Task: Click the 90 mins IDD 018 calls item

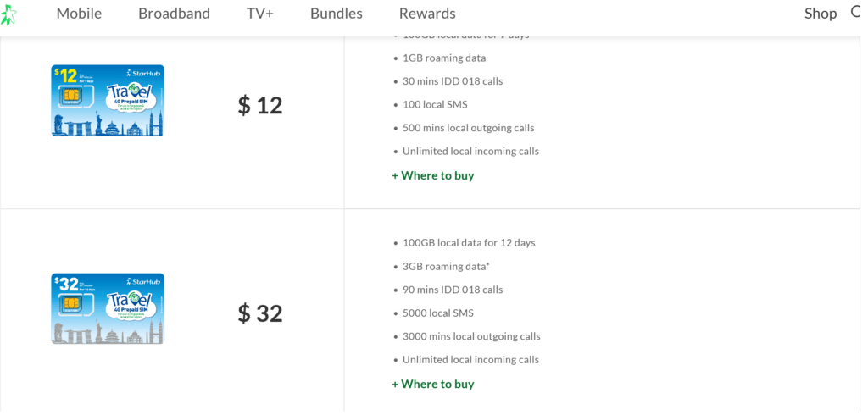Action: point(453,290)
